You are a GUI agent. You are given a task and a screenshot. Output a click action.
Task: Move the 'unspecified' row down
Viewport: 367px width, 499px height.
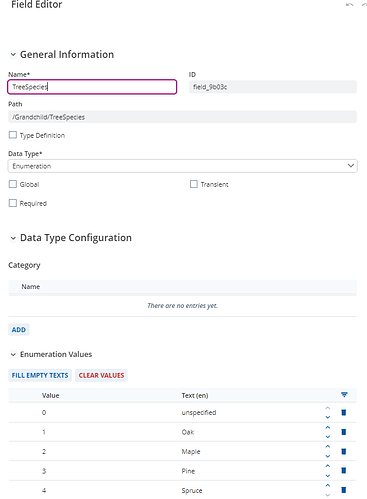click(328, 417)
